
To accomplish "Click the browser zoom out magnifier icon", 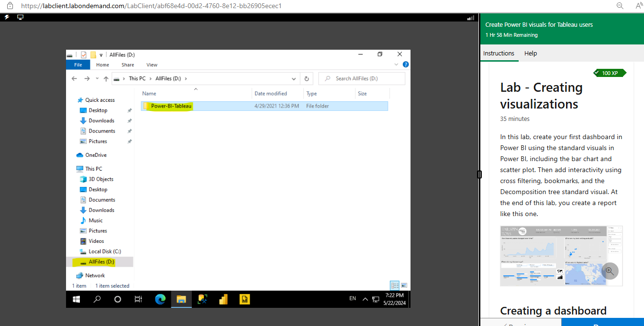I will point(620,6).
